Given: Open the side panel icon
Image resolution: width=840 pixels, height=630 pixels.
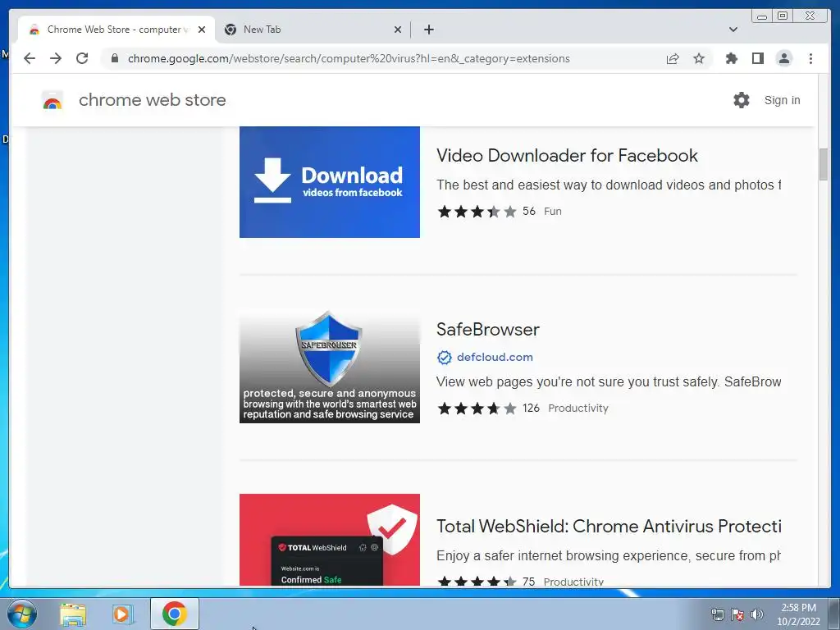Looking at the screenshot, I should [x=757, y=58].
